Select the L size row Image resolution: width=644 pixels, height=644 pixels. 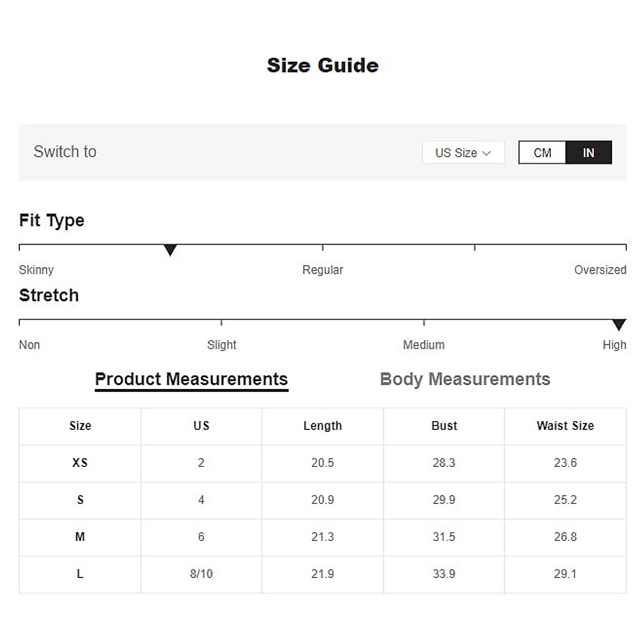click(x=80, y=574)
